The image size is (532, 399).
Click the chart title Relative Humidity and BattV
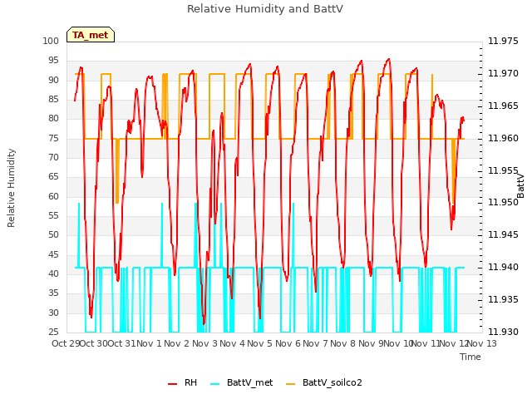click(265, 9)
